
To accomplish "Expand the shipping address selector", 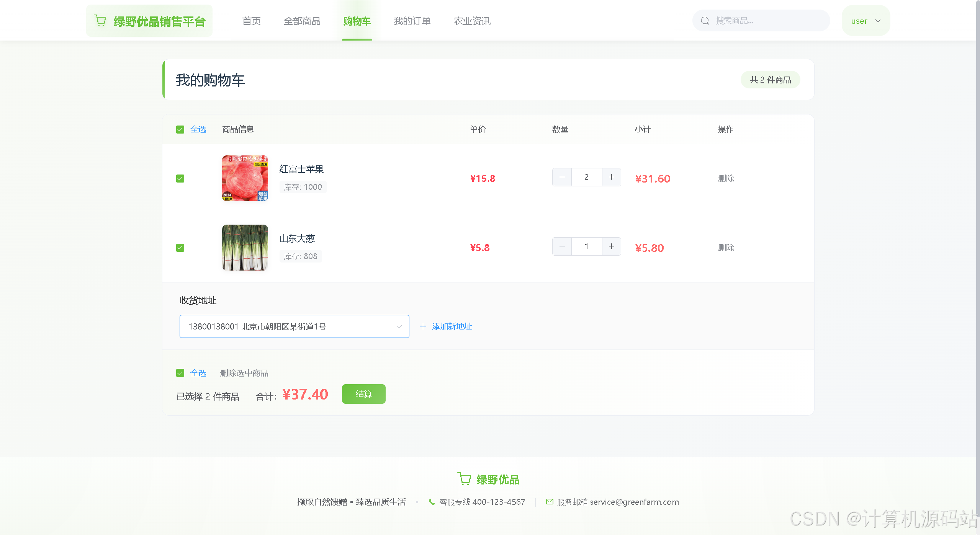I will (x=294, y=326).
